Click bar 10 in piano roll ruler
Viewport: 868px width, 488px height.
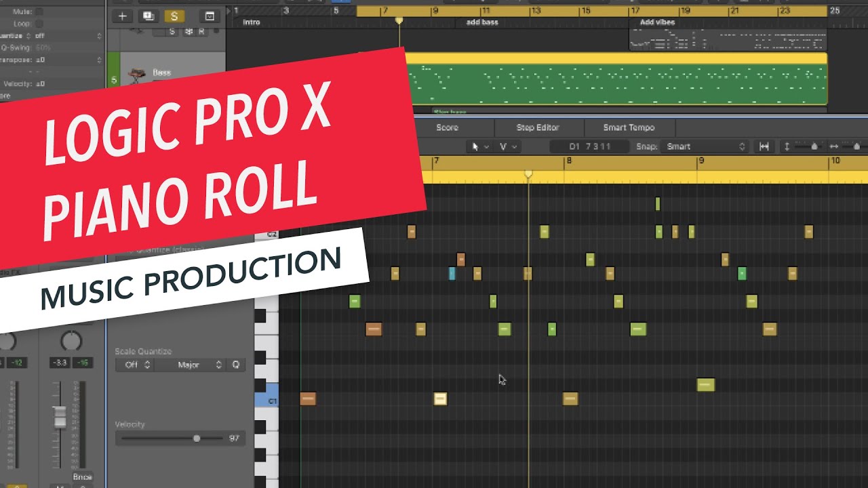coord(835,161)
